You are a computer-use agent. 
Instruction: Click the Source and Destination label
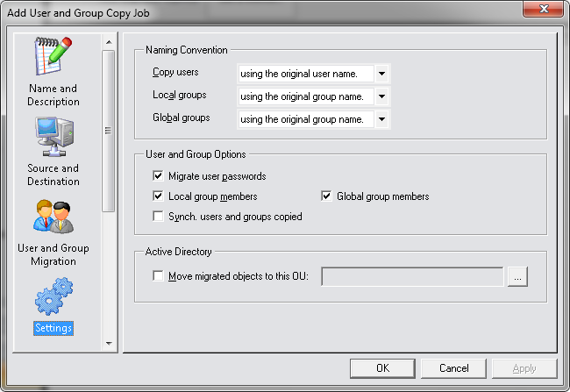53,175
